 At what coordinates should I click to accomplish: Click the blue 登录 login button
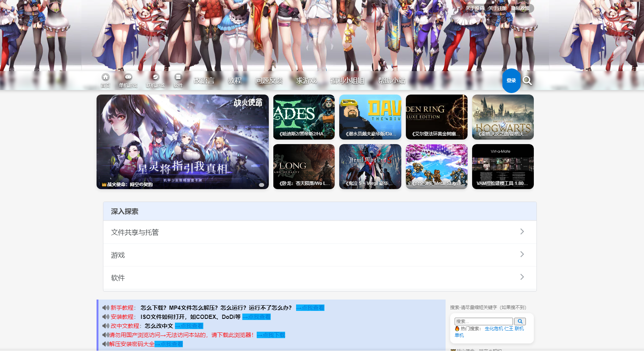511,81
